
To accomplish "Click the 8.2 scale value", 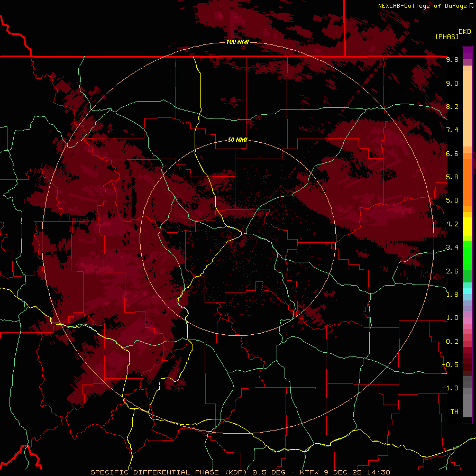I will [x=452, y=107].
